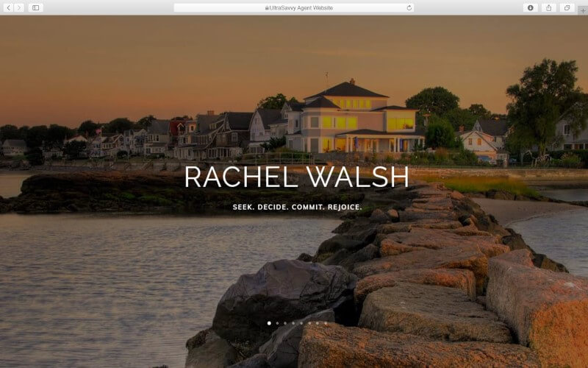Go forward using the Safari forward arrow
The image size is (588, 368).
coord(19,7)
